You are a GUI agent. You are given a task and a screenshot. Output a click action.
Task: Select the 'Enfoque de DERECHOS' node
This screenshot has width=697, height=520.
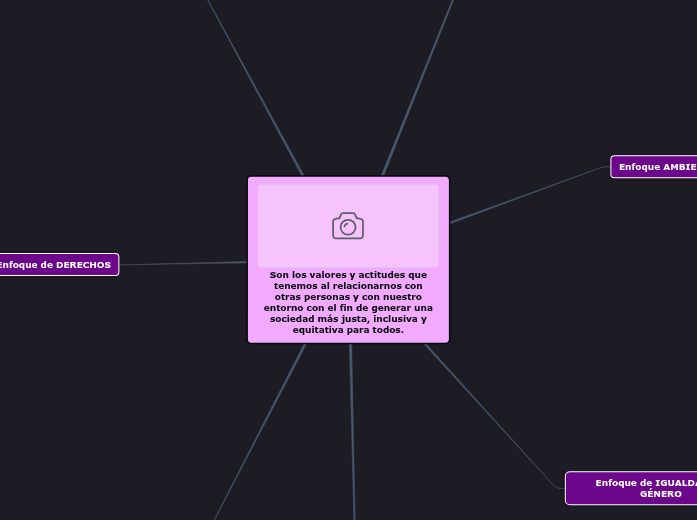pos(56,265)
